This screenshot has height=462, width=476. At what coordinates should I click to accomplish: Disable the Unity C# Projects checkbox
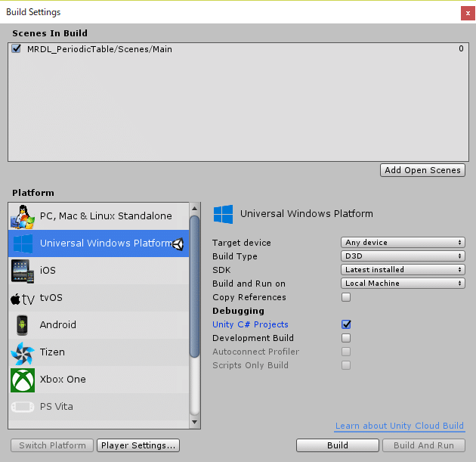click(x=346, y=324)
